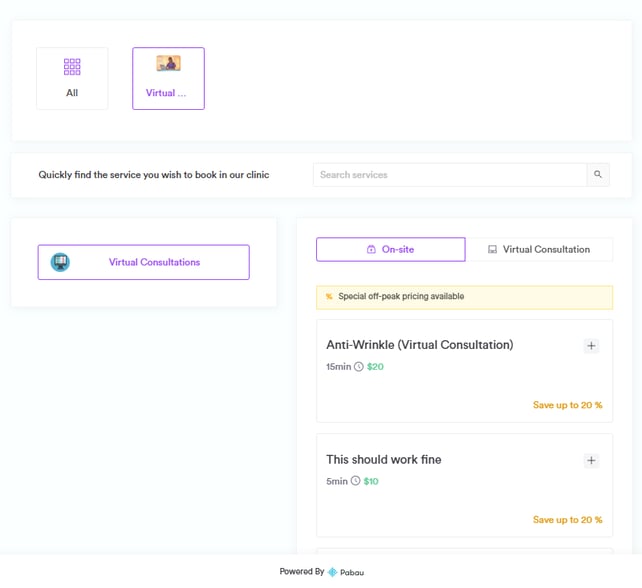Click the Special off-peak pricing available banner
Screen dimensions: 642x588
point(464,297)
